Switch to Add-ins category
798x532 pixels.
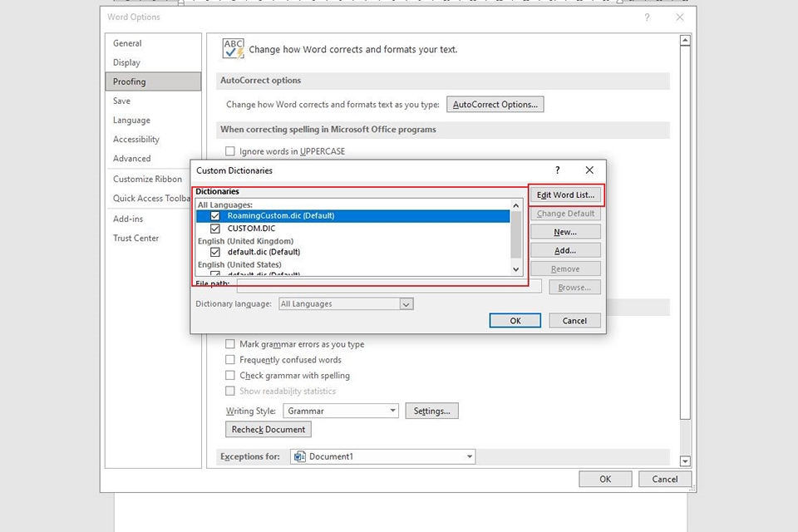153,219
